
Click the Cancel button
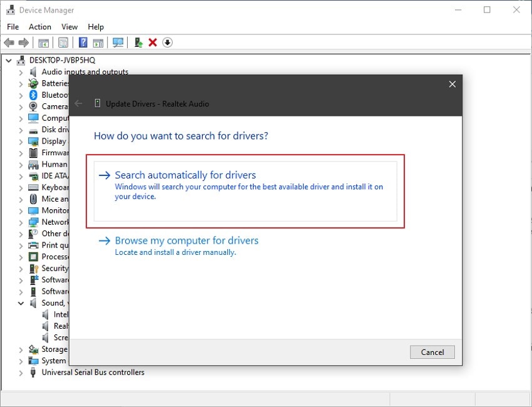tap(432, 352)
